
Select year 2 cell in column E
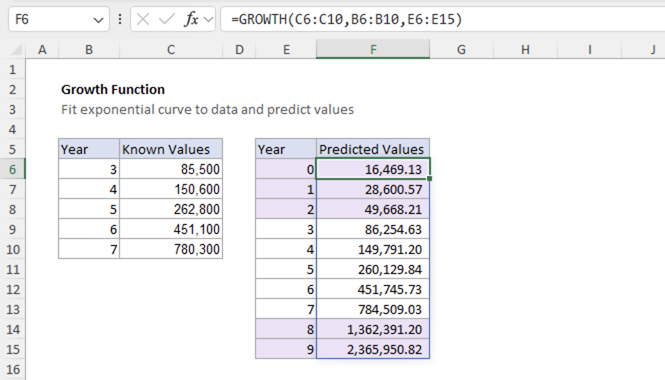(286, 209)
